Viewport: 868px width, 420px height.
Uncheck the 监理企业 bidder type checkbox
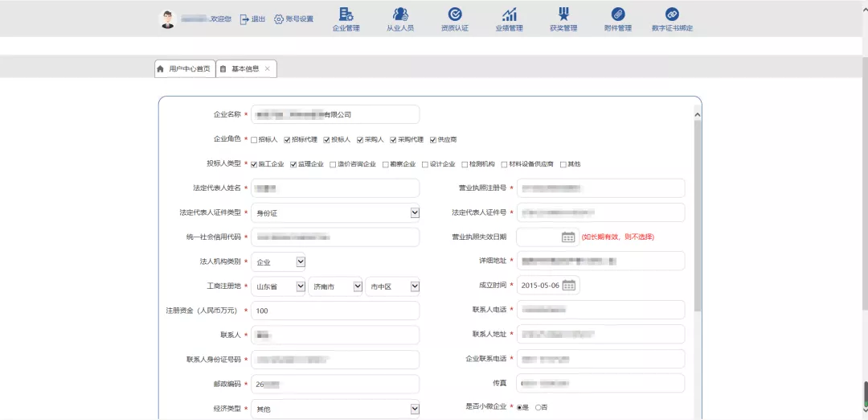(294, 164)
